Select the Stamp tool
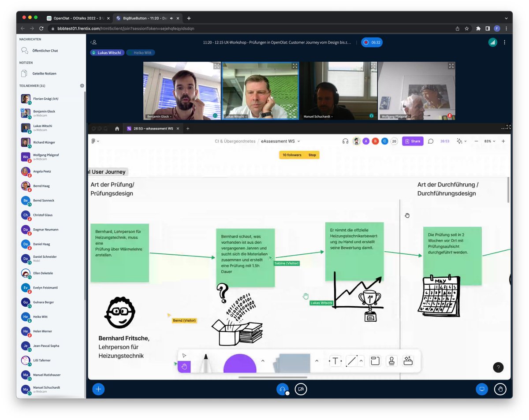529x420 pixels. click(391, 361)
